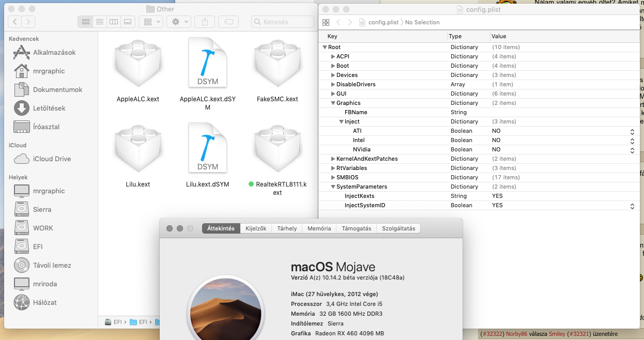Select Lilu.kext.dSYM file icon
Image resolution: width=644 pixels, height=340 pixels.
coord(207,147)
